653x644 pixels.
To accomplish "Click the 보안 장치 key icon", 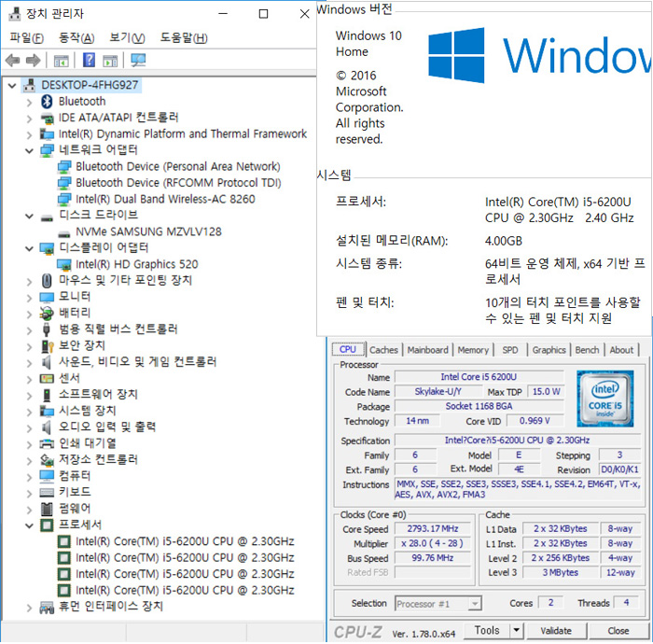I will (x=48, y=345).
